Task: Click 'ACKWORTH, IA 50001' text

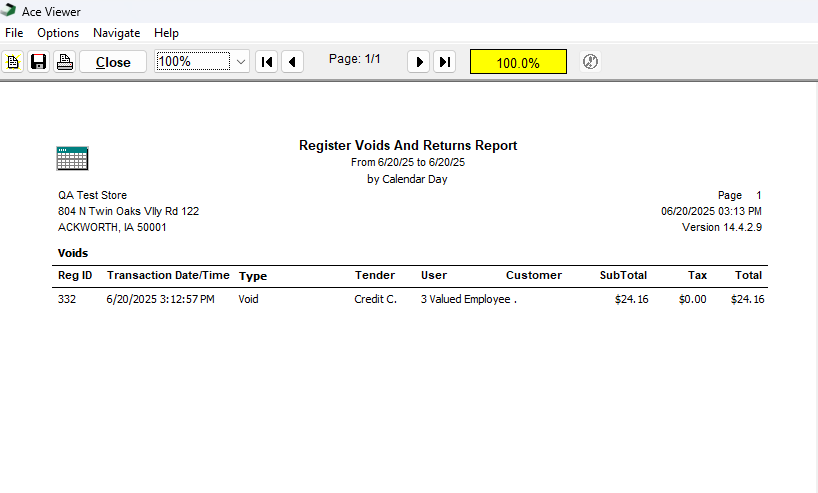Action: point(112,227)
